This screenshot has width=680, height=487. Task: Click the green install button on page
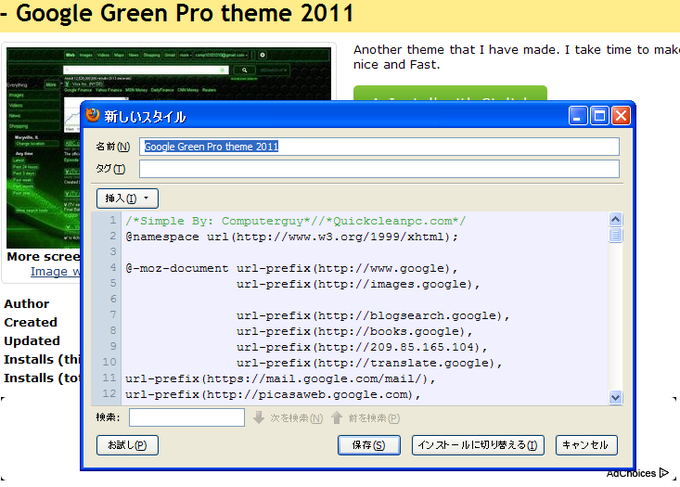click(x=450, y=93)
